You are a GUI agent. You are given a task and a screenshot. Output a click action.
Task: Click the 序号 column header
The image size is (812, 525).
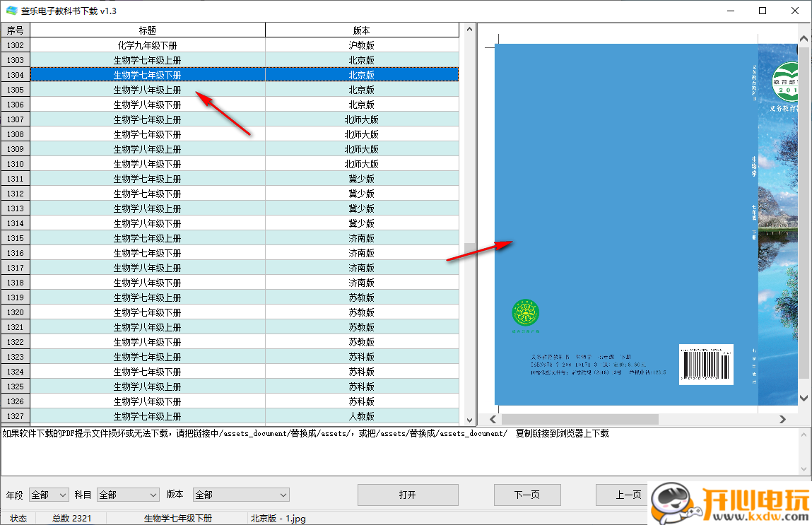[15, 30]
